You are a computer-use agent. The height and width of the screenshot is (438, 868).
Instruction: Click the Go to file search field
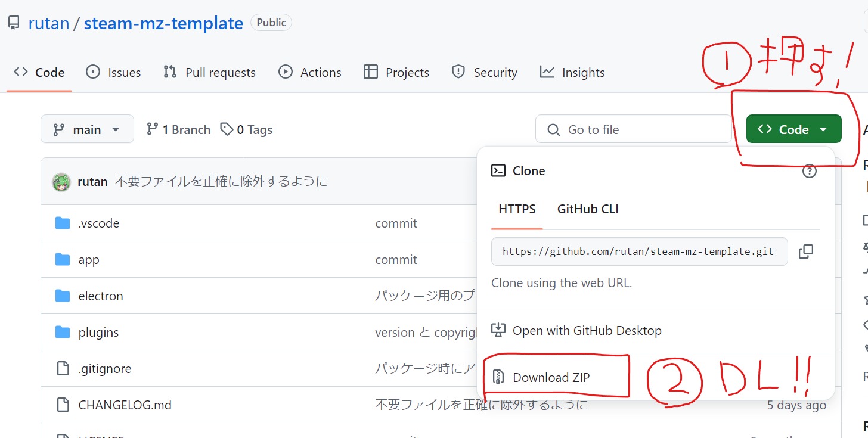pyautogui.click(x=633, y=129)
